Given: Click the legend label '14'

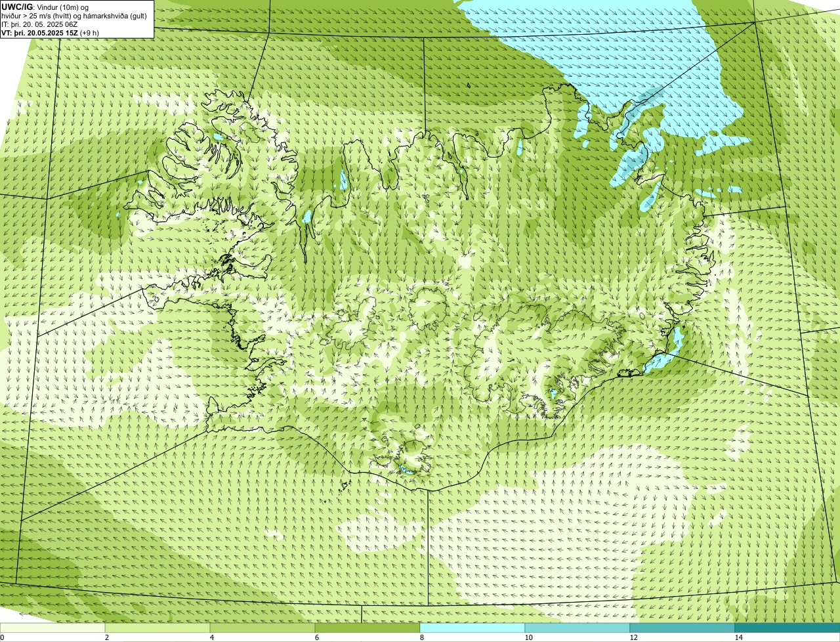Looking at the screenshot, I should [738, 637].
